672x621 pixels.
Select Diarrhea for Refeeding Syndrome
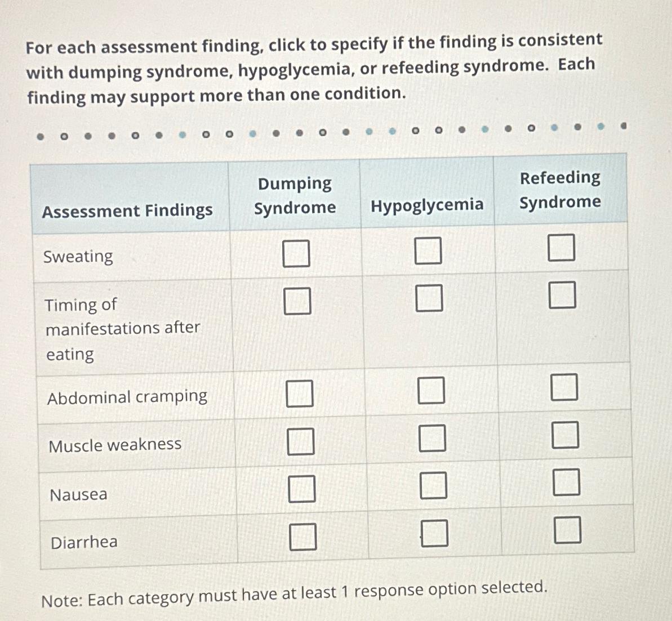(566, 531)
